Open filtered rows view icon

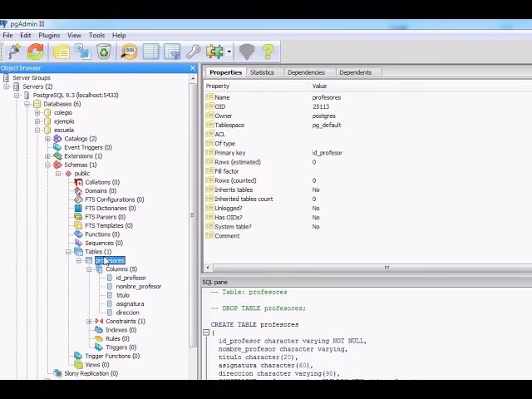coord(172,52)
